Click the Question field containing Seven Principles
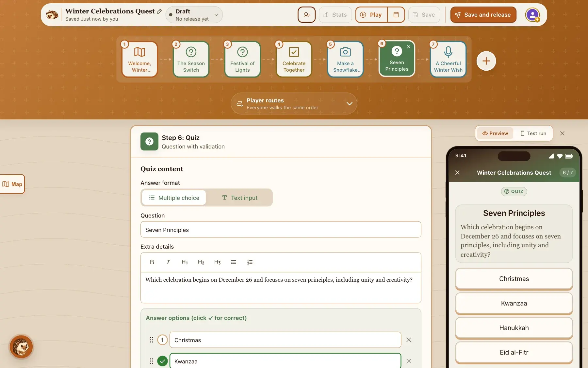Screen dimensions: 588x368 (281, 230)
